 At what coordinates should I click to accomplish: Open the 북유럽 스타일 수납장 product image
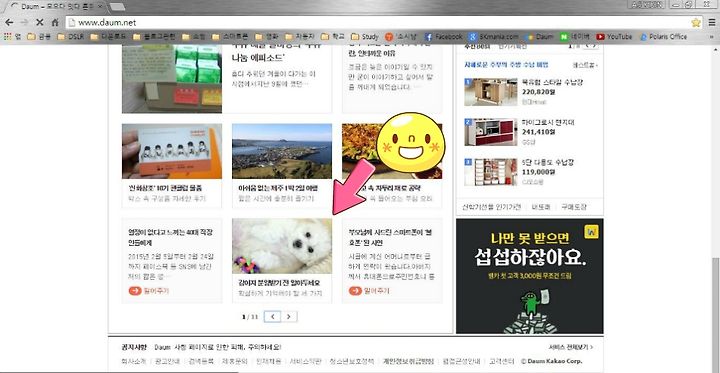490,92
